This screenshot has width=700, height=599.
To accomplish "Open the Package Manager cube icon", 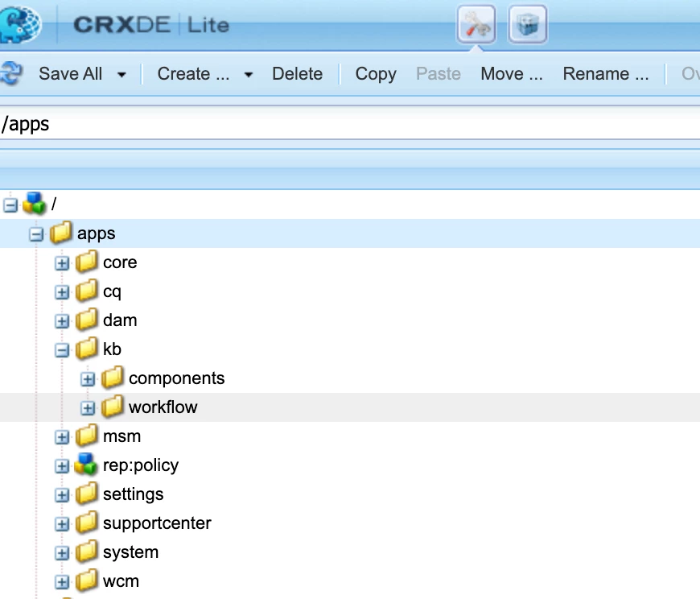I will (x=528, y=24).
